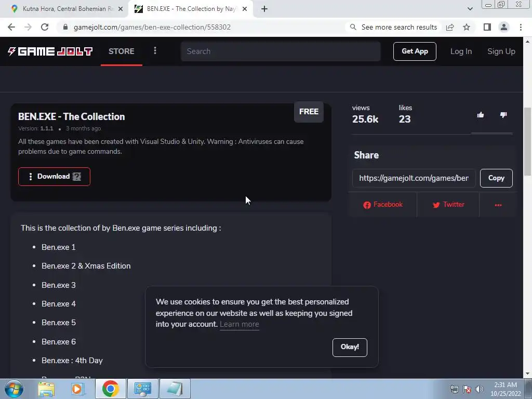Like the game with thumbs up
The height and width of the screenshot is (399, 532).
[481, 115]
